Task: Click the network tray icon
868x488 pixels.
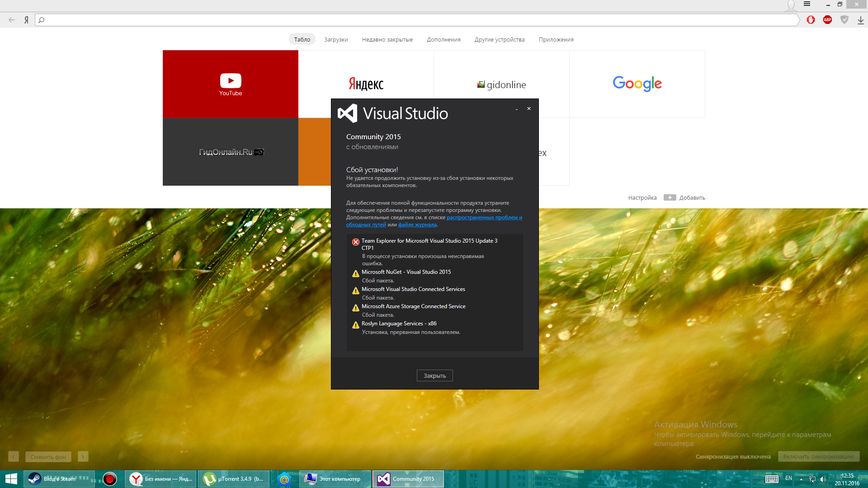Action: click(812, 479)
